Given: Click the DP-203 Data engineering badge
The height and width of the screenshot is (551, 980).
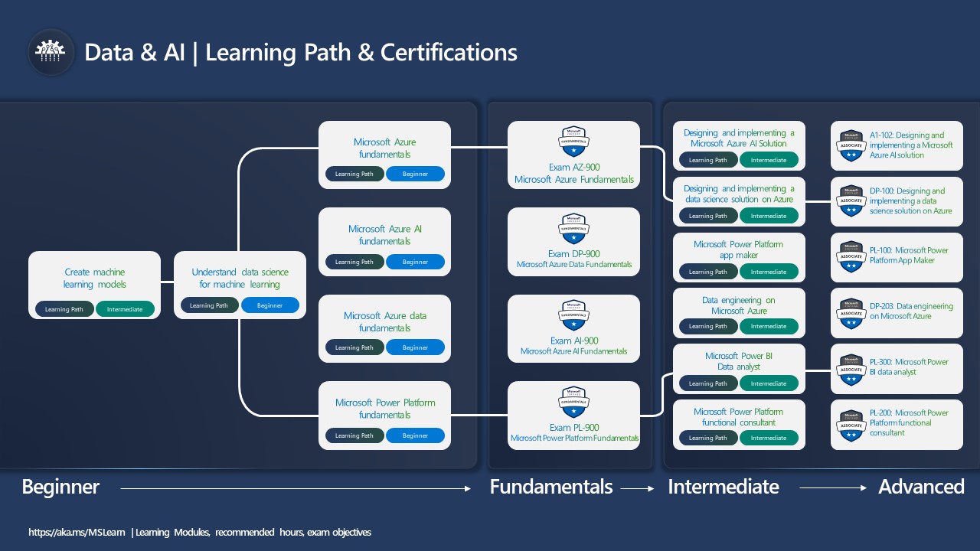Looking at the screenshot, I should [x=851, y=313].
